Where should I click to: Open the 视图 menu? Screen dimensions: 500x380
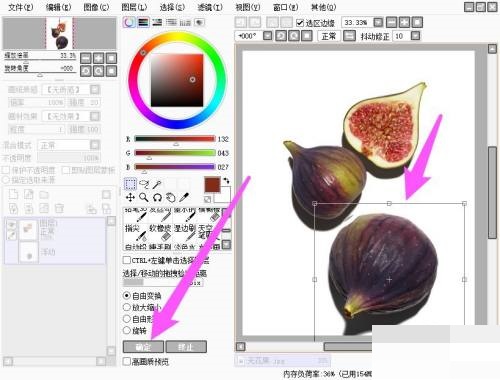click(x=248, y=7)
